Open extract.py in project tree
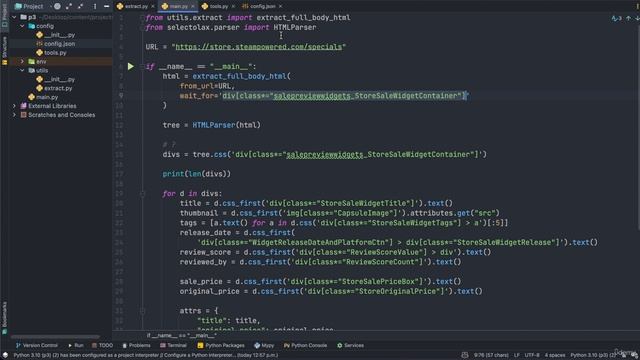Screen dimensions: 640x360 point(54,89)
